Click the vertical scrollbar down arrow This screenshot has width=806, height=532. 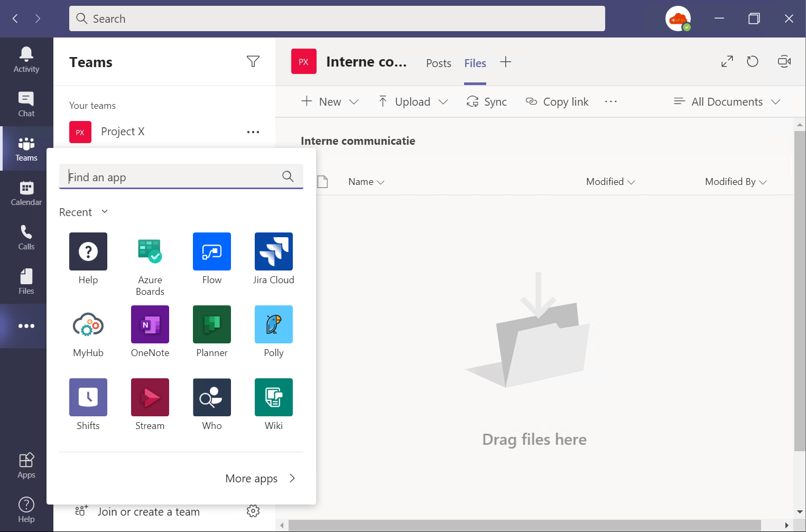(x=800, y=511)
